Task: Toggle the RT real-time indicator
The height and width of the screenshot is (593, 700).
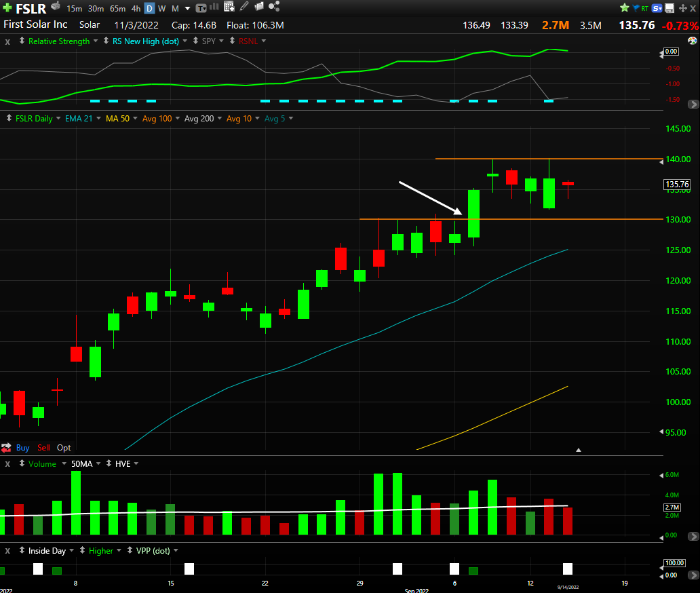Action: point(644,8)
